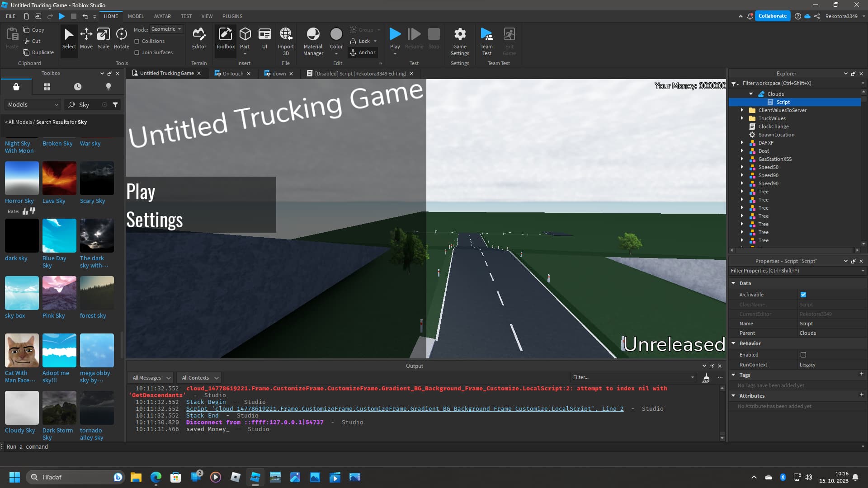The width and height of the screenshot is (868, 488).
Task: Click Play in the game menu
Action: tap(141, 191)
